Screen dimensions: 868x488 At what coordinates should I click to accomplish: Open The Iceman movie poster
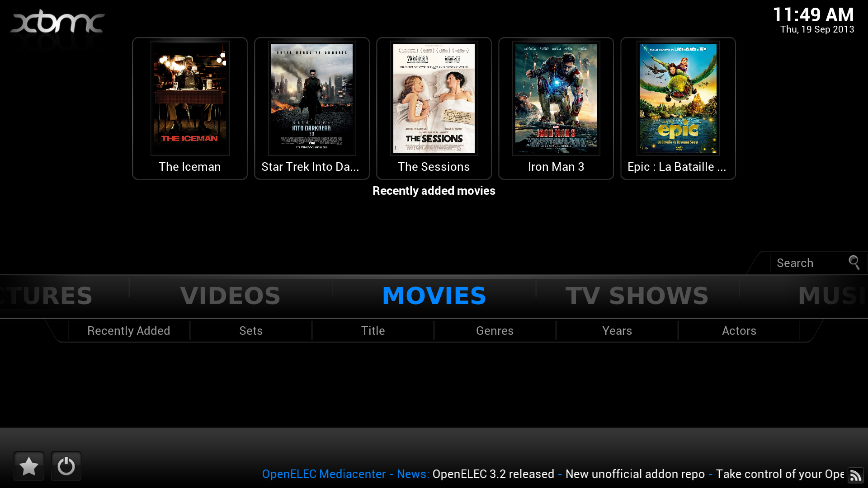click(190, 99)
